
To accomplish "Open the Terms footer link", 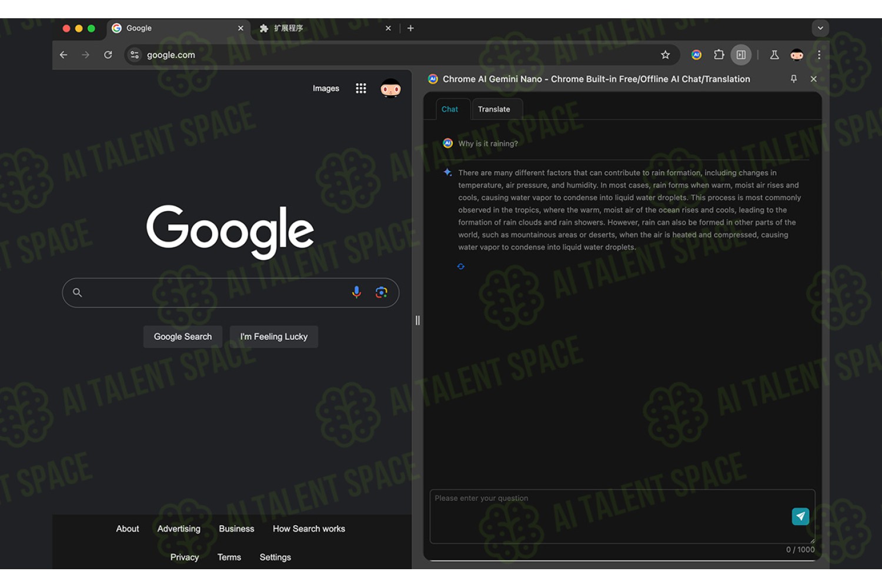I will click(229, 557).
